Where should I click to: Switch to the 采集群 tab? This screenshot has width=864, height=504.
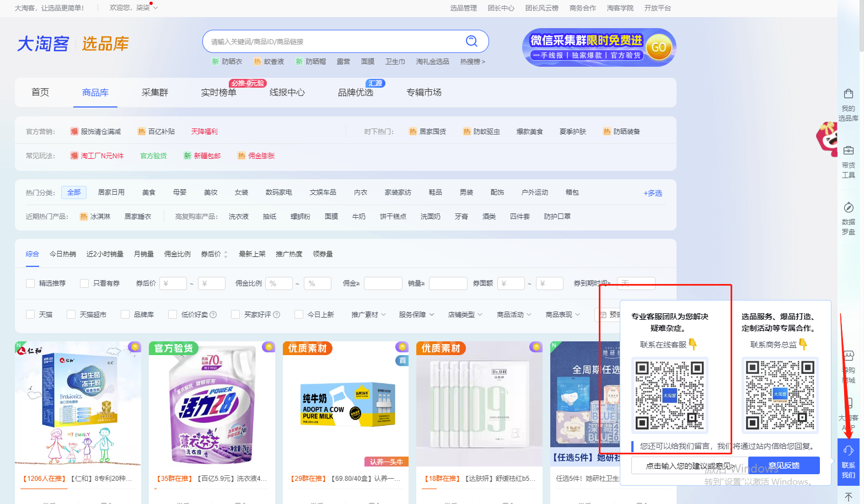tap(154, 93)
